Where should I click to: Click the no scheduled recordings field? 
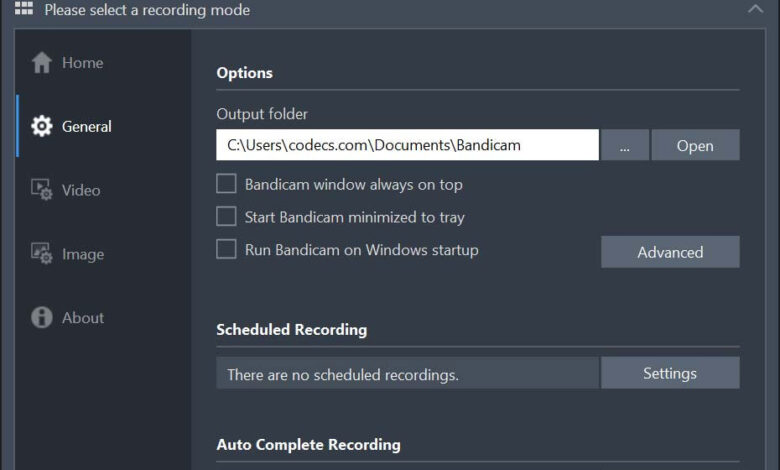click(408, 373)
